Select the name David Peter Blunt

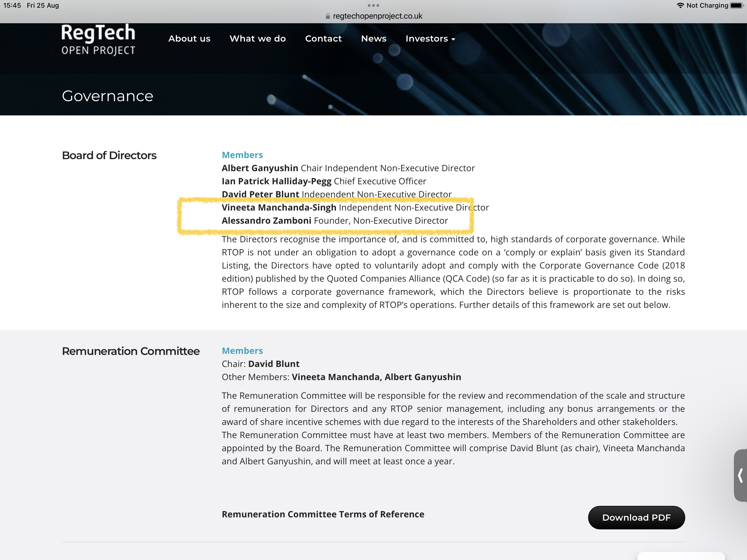(260, 194)
